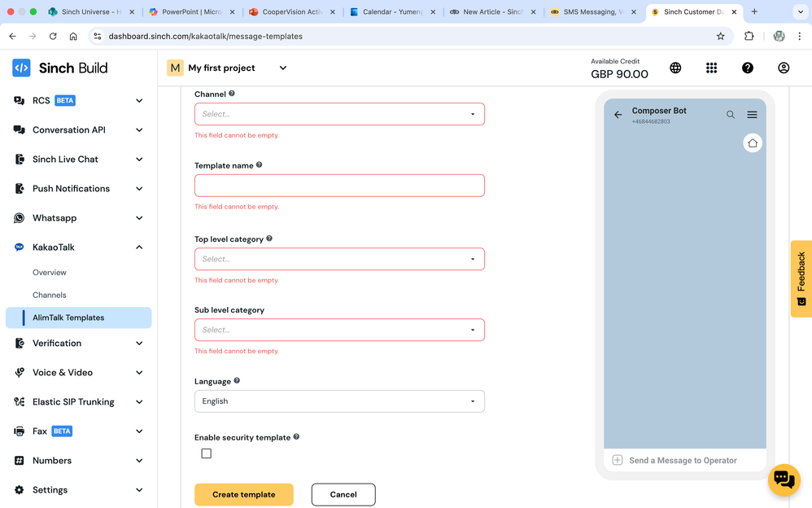Screen dimensions: 812x508
Task: Click the site information icon in address bar
Action: (x=98, y=37)
